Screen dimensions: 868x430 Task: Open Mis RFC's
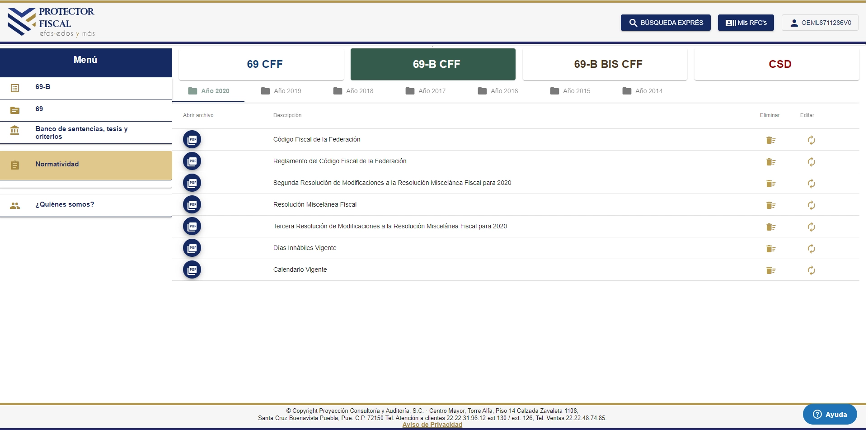pyautogui.click(x=746, y=23)
